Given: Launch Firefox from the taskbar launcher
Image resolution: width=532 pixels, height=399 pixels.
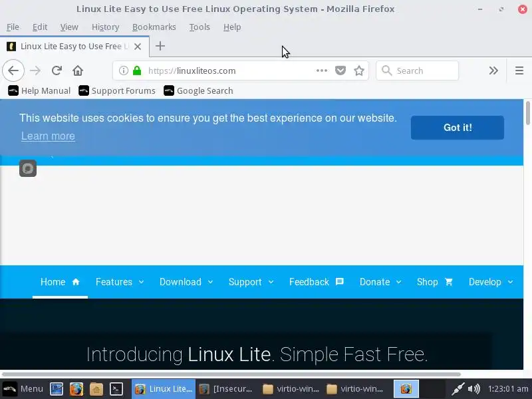Looking at the screenshot, I should point(76,389).
